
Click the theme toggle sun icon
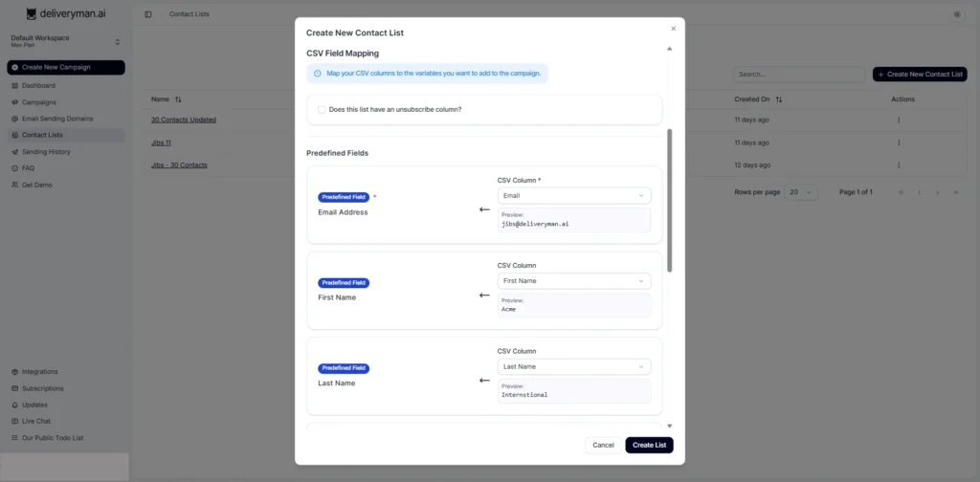pos(957,14)
